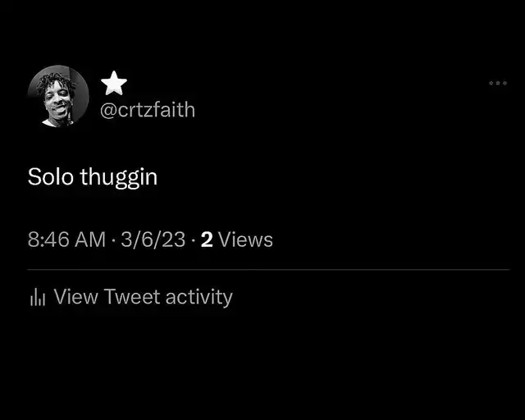This screenshot has width=525, height=420.
Task: Click the word View in the activity row
Action: [x=76, y=297]
